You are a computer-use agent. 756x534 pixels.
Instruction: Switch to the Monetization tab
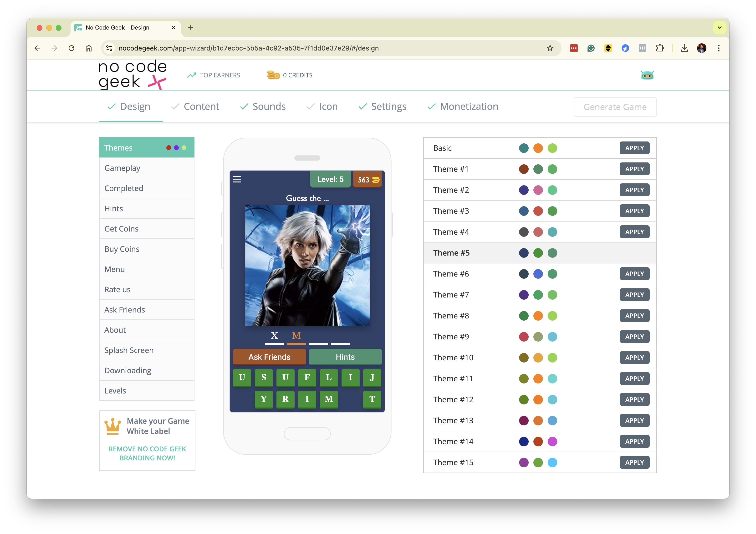click(x=462, y=107)
